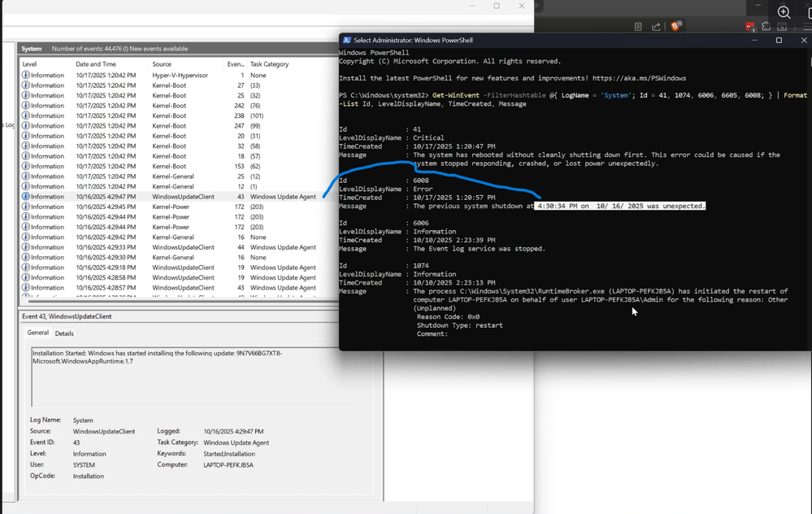Viewport: 812px width, 514px height.
Task: Toggle reader mode icon in the browser address bar
Action: coord(638,26)
